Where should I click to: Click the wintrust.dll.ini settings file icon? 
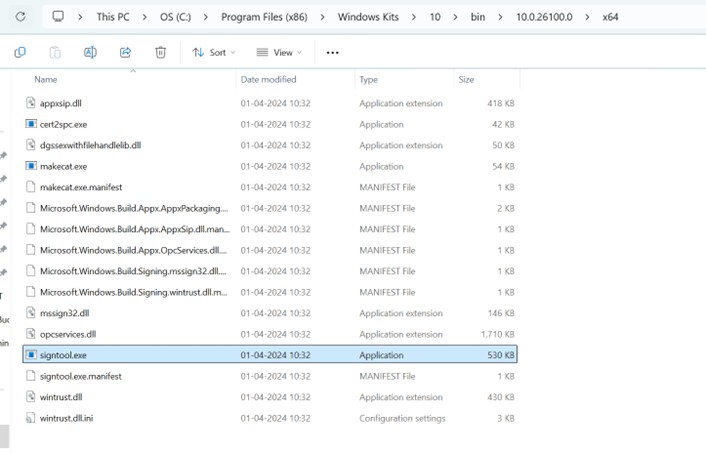click(31, 418)
